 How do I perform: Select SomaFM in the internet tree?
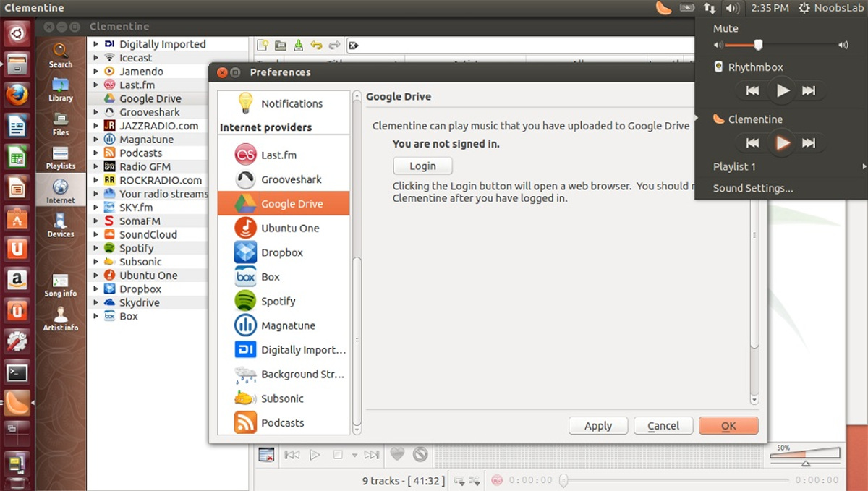click(x=139, y=221)
